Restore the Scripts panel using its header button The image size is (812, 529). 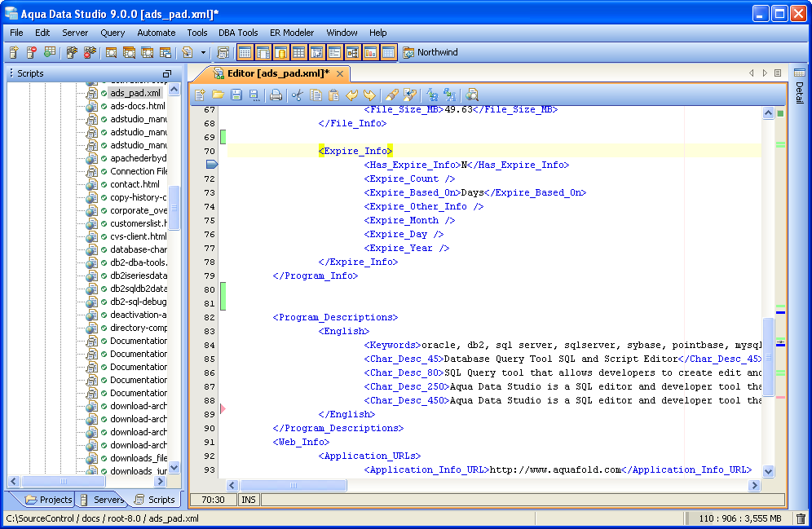tap(167, 73)
